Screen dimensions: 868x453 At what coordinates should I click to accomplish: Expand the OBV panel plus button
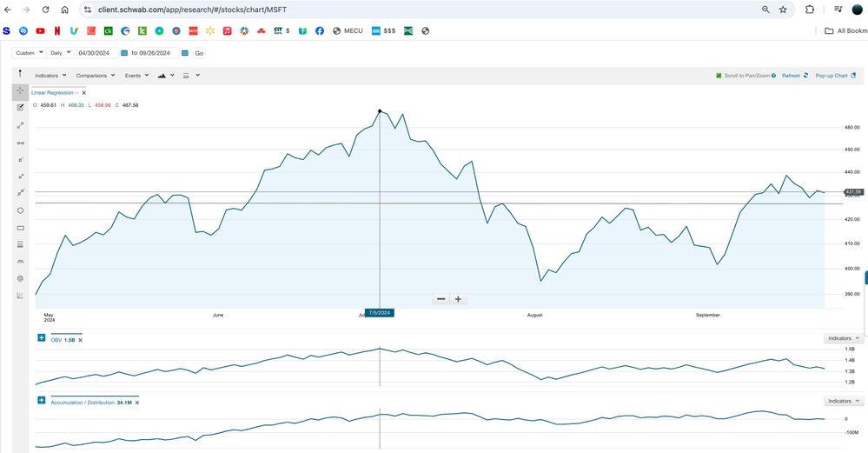pyautogui.click(x=42, y=338)
